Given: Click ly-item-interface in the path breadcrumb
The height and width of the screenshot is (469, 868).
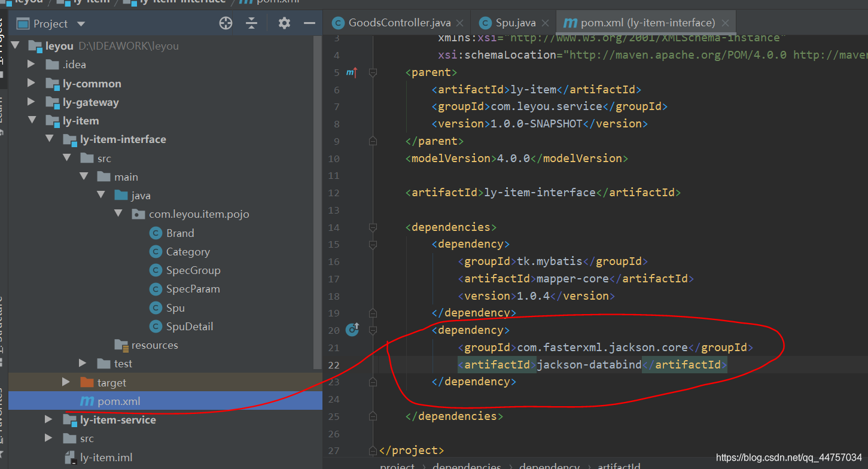Looking at the screenshot, I should pos(182,2).
